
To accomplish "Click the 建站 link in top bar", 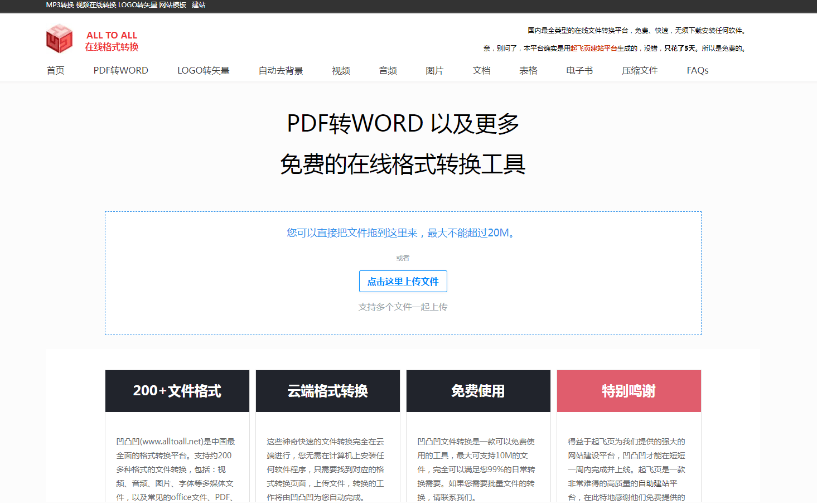I will [x=199, y=5].
